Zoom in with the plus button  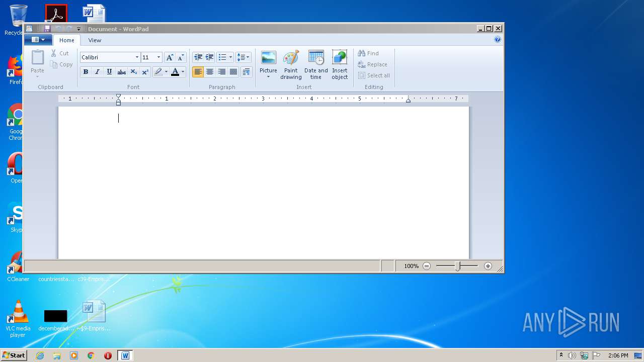488,266
